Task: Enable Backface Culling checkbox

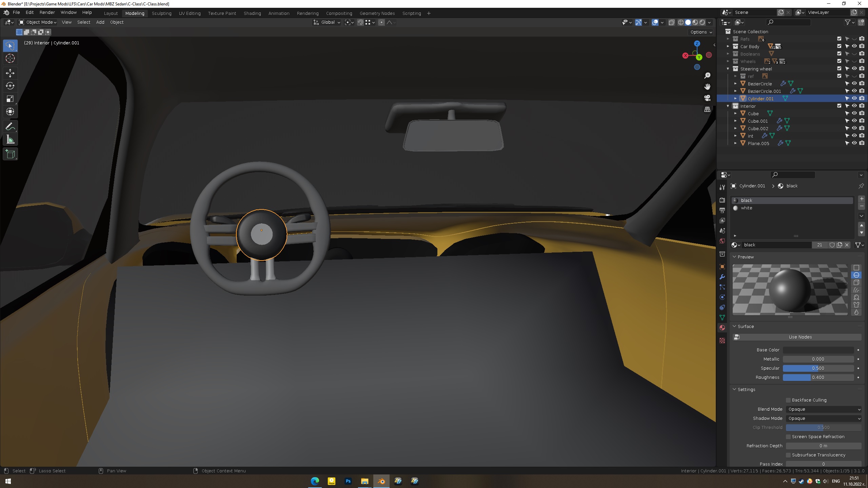Action: 788,400
